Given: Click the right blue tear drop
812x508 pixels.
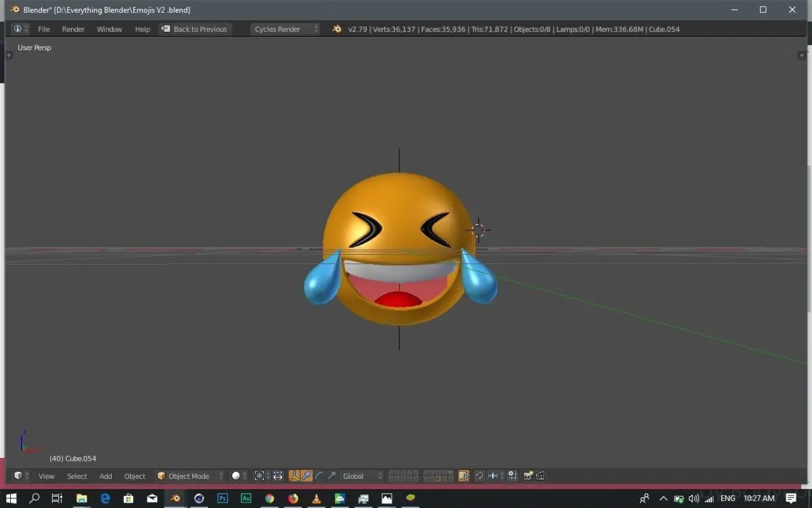Looking at the screenshot, I should [479, 276].
